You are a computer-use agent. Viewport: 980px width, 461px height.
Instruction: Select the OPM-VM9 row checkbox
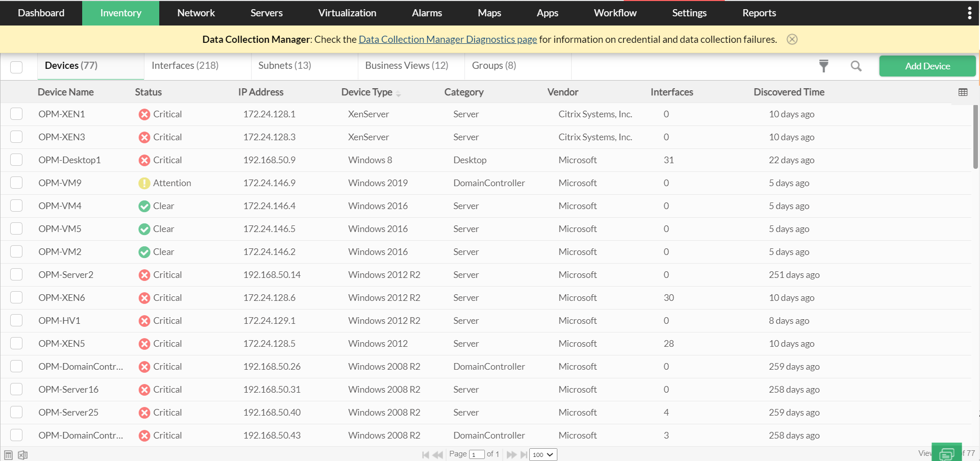(x=16, y=183)
